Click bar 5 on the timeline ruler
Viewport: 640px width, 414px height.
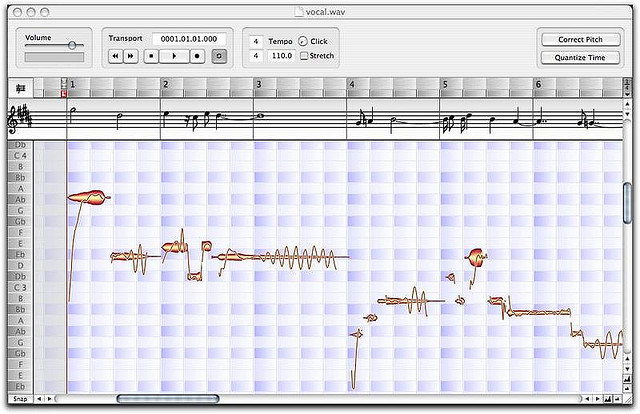pos(445,85)
